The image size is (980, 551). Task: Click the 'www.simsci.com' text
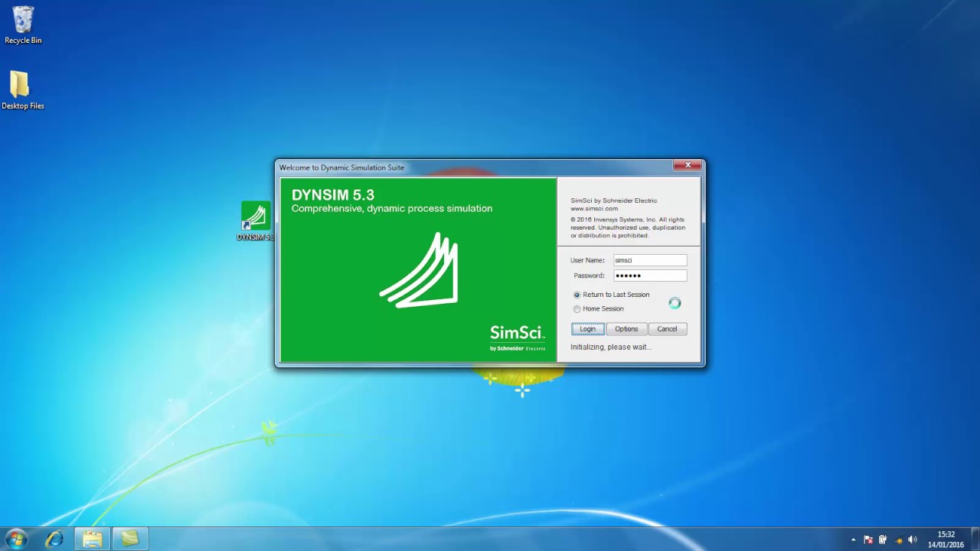click(x=594, y=208)
